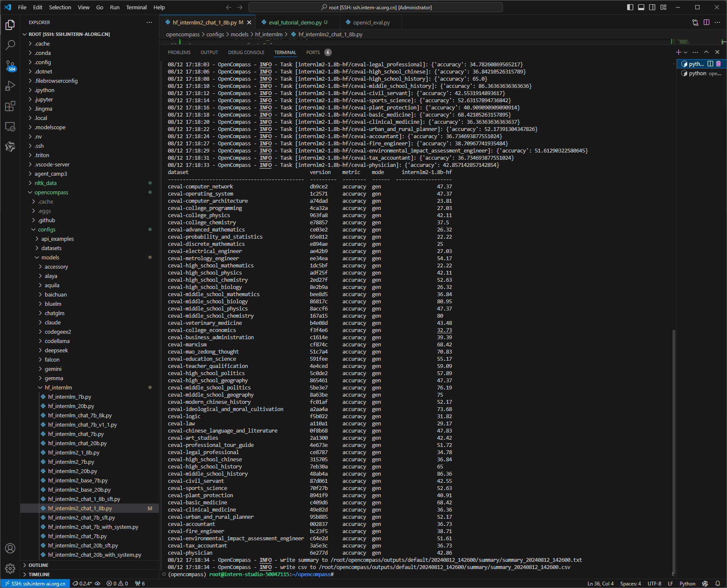
Task: Open the Terminal menu
Action: 137,7
